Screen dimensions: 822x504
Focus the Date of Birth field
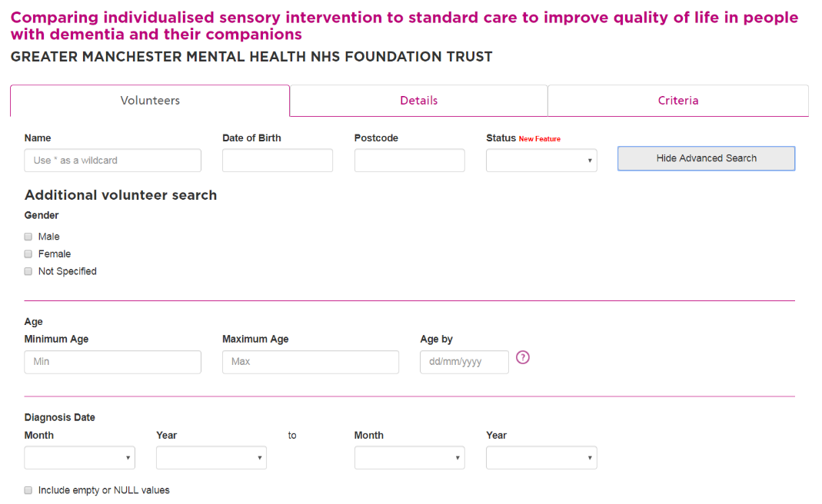point(278,161)
